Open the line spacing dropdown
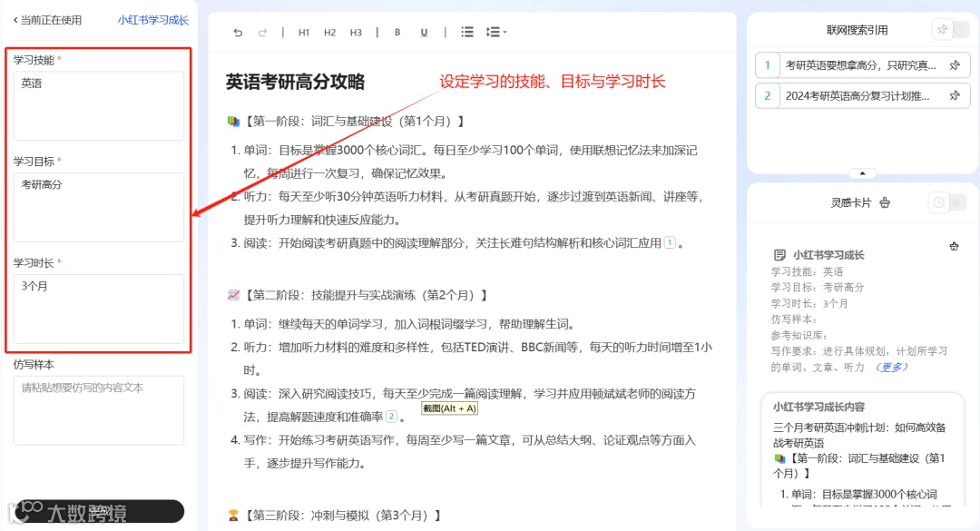This screenshot has height=531, width=980. click(495, 32)
